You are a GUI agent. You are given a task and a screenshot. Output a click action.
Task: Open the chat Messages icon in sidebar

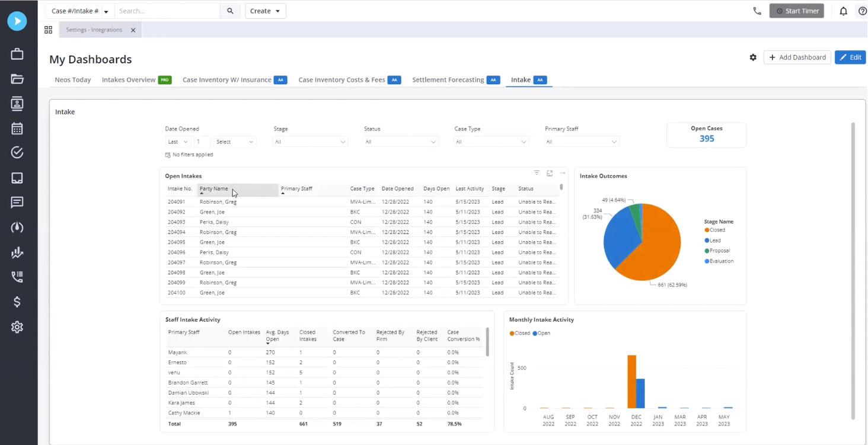pos(17,203)
